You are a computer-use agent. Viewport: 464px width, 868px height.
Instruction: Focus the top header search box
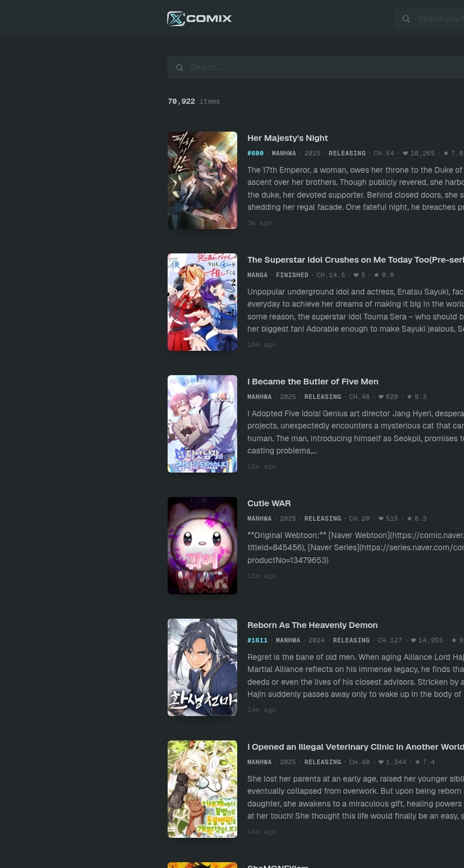pos(429,19)
